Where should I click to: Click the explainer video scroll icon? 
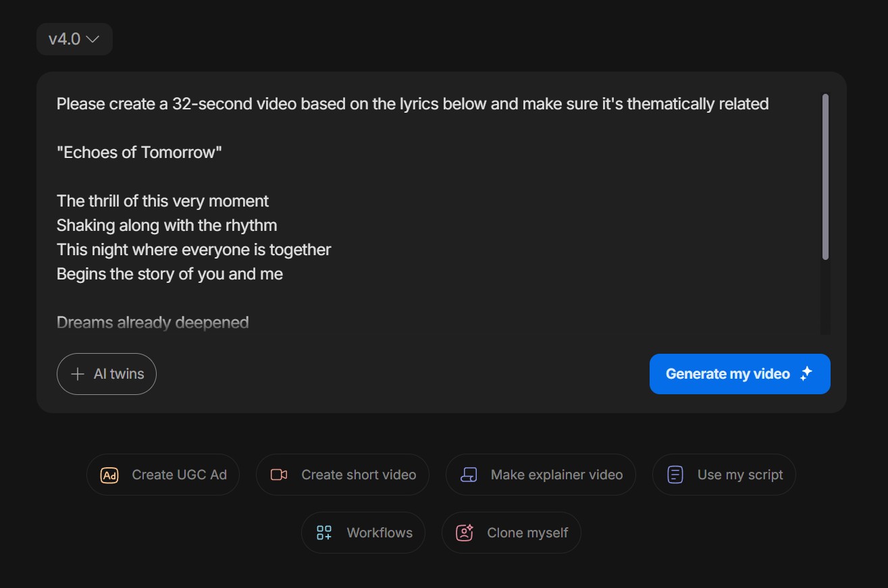tap(469, 475)
